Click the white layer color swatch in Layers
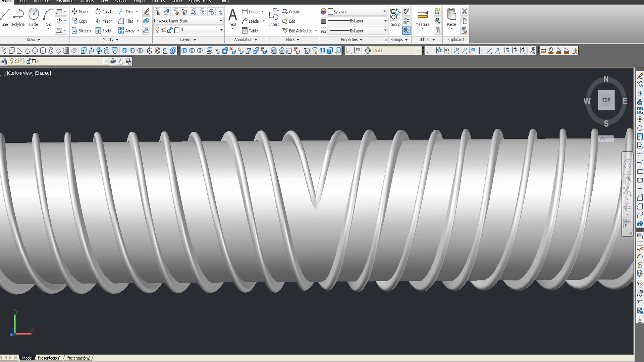Viewport: 644px width, 362px height. point(177,30)
